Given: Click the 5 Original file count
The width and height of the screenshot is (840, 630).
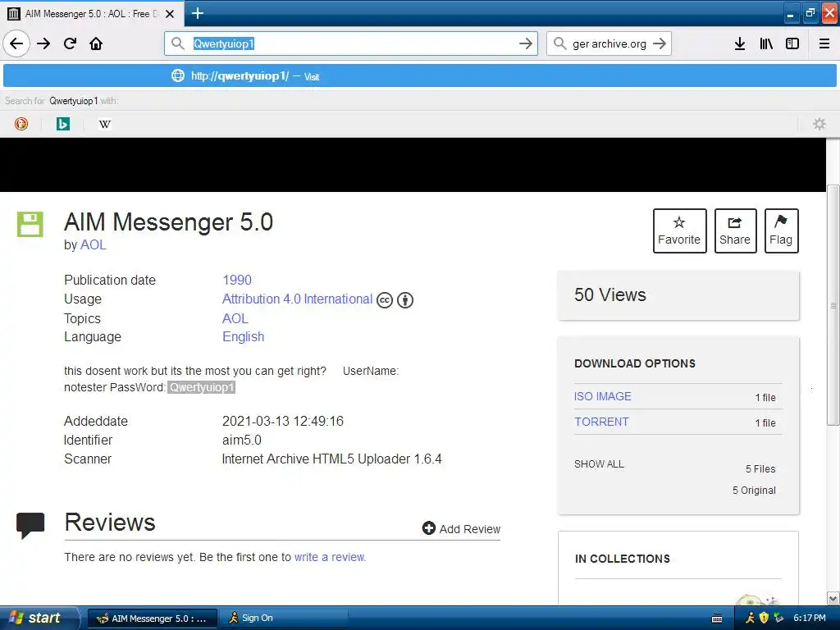Looking at the screenshot, I should click(x=754, y=491).
